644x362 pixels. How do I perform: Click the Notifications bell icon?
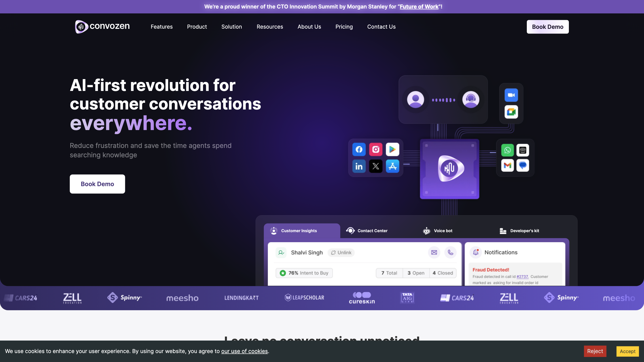coord(476,252)
